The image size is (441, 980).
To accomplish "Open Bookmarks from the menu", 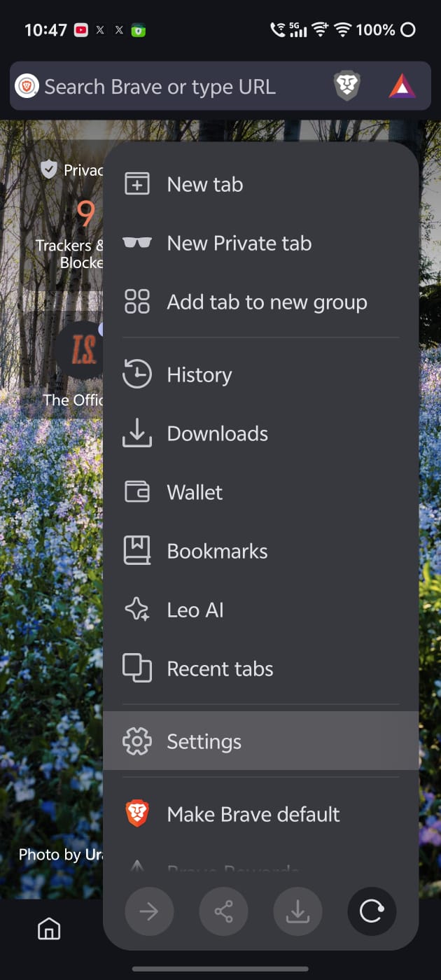I will (260, 552).
